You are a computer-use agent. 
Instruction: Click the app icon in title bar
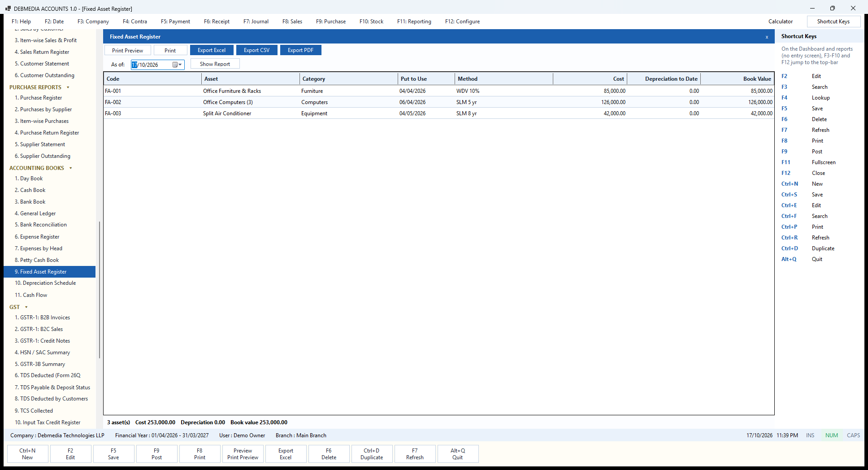click(8, 9)
